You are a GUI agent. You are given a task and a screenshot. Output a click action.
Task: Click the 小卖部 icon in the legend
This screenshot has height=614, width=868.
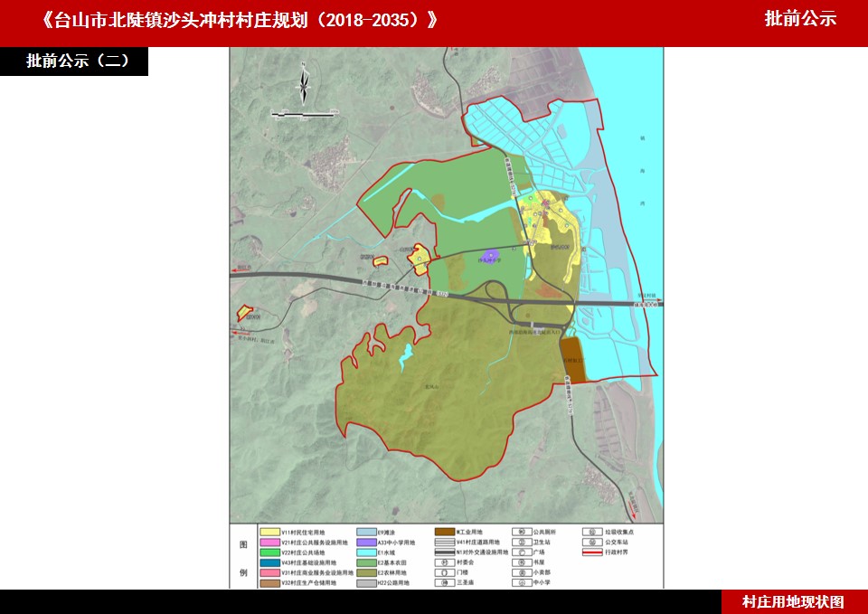point(521,572)
